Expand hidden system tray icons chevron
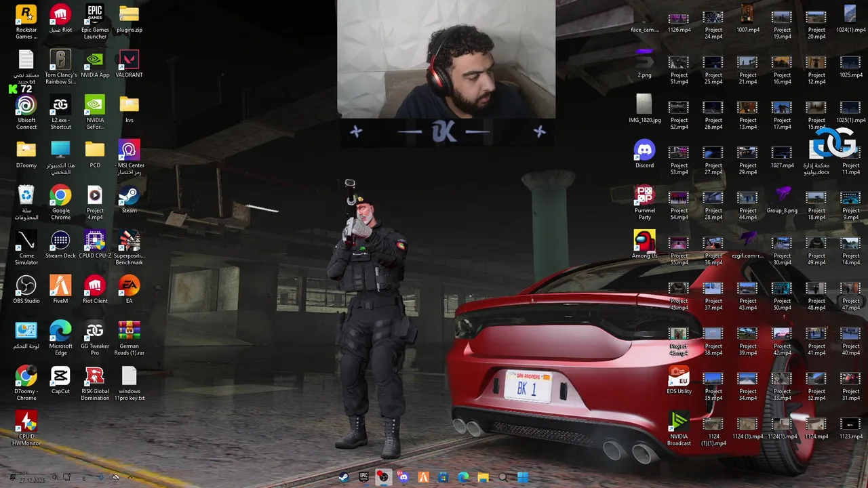 coord(131,477)
